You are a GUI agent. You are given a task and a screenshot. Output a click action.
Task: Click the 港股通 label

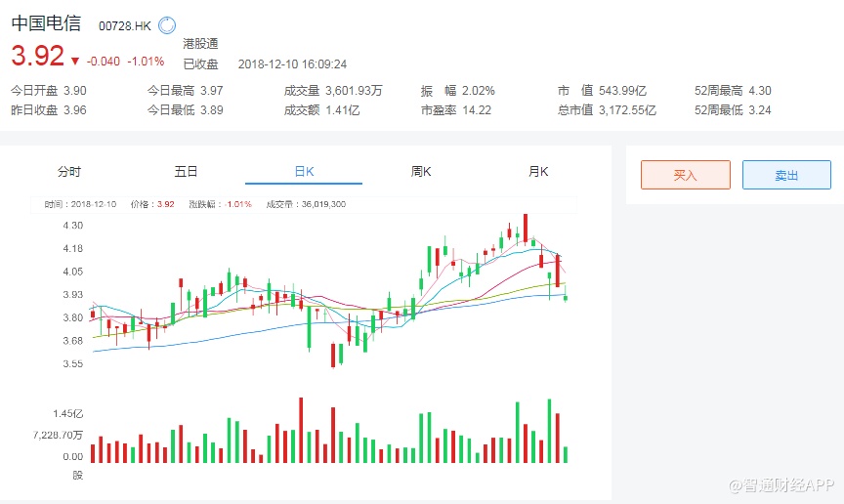(200, 44)
